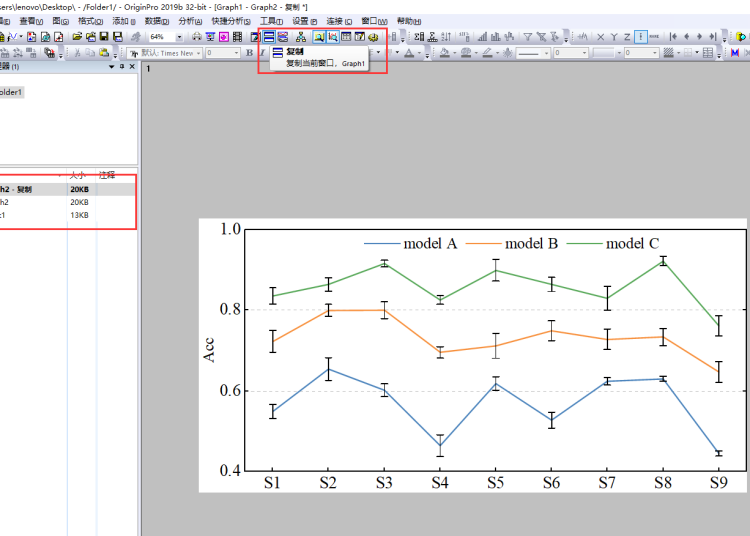The height and width of the screenshot is (536, 750).
Task: Click the model B legend entry
Action: [512, 244]
